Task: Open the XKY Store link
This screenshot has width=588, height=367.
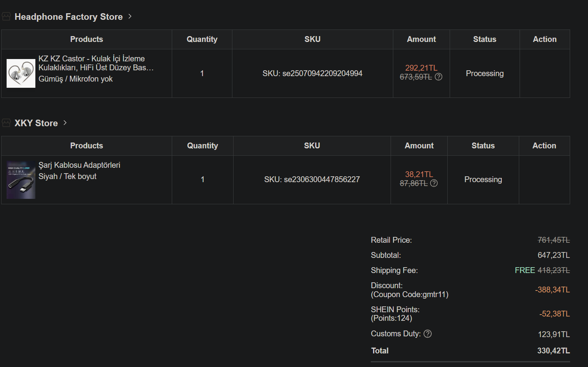Action: pos(36,123)
